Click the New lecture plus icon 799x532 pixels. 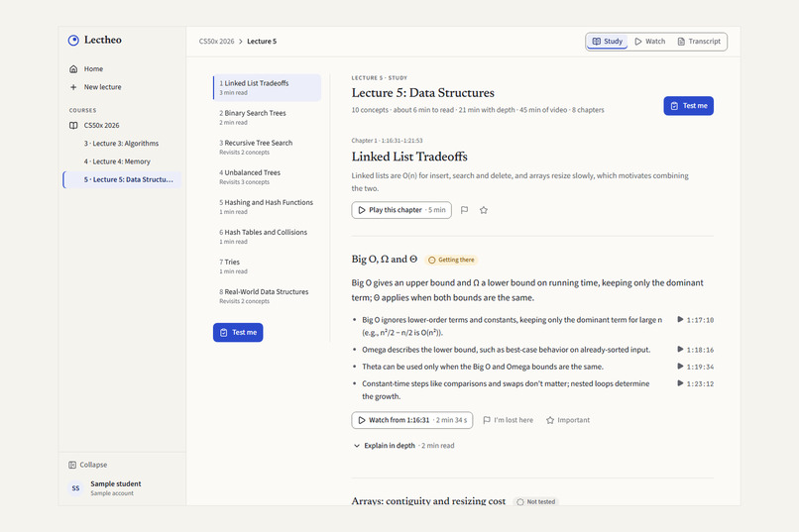click(x=73, y=87)
